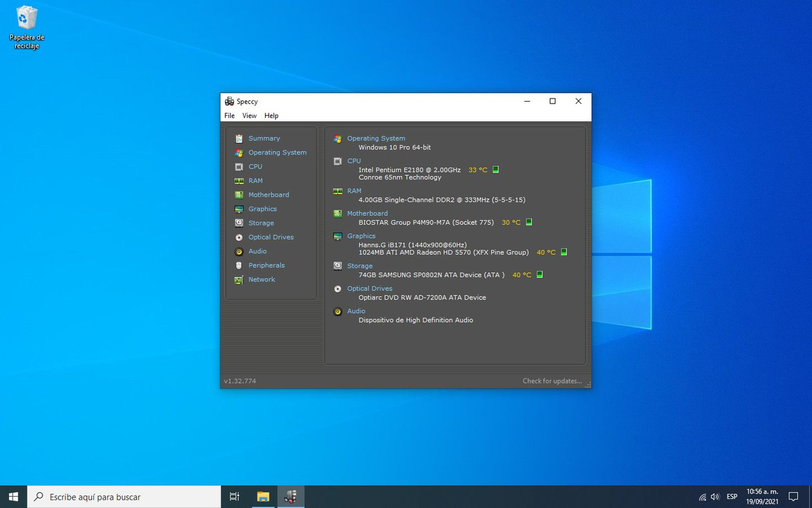Click the version number v1.32.774
The height and width of the screenshot is (508, 812).
pos(240,381)
